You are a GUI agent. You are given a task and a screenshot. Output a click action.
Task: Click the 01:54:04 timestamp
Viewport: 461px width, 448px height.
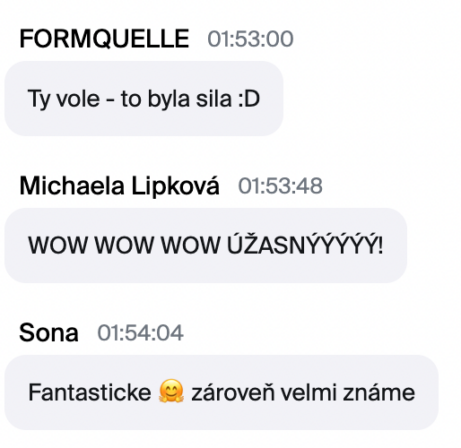pyautogui.click(x=140, y=333)
